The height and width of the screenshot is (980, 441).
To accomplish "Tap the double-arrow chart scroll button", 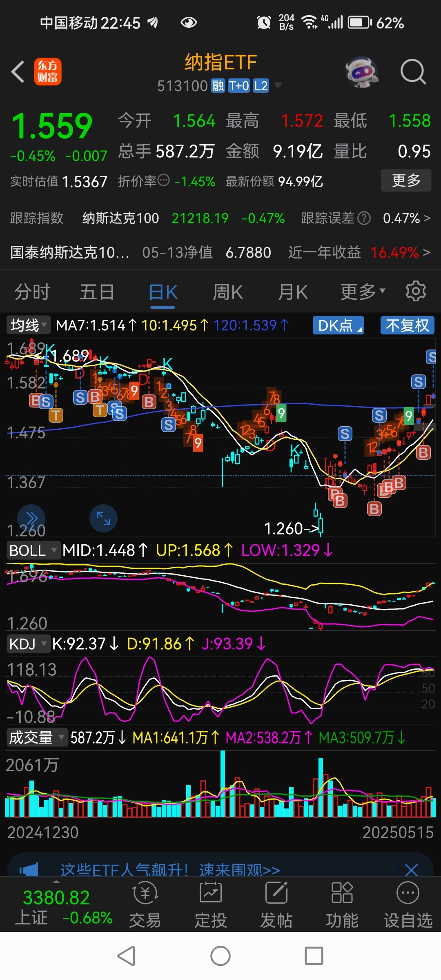I will pos(31,519).
